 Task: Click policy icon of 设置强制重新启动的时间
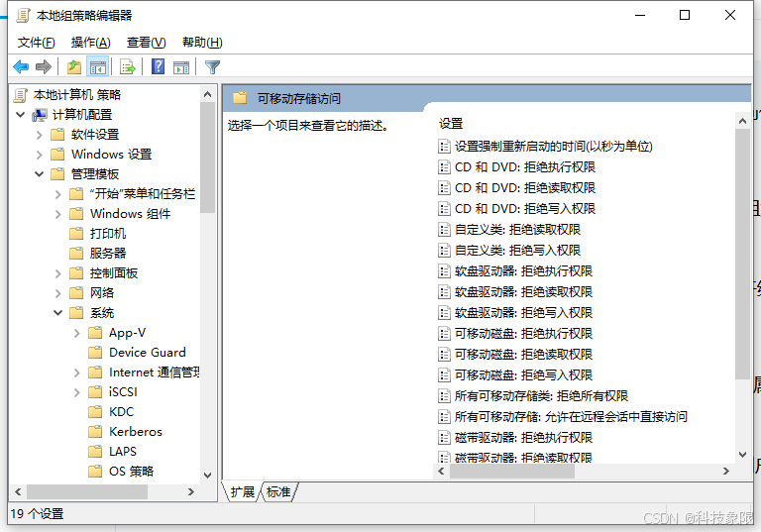tap(444, 146)
